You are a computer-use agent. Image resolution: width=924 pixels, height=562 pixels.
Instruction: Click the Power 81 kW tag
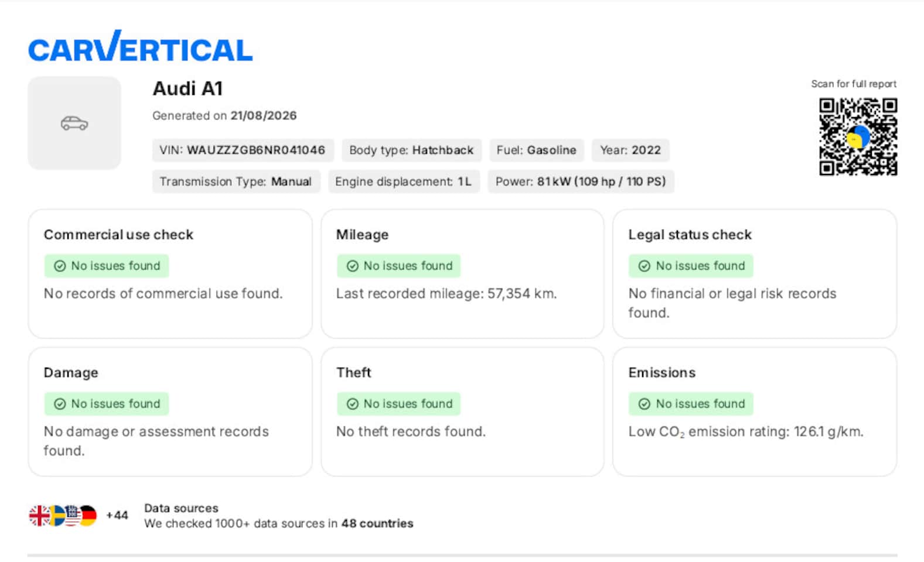click(x=581, y=181)
